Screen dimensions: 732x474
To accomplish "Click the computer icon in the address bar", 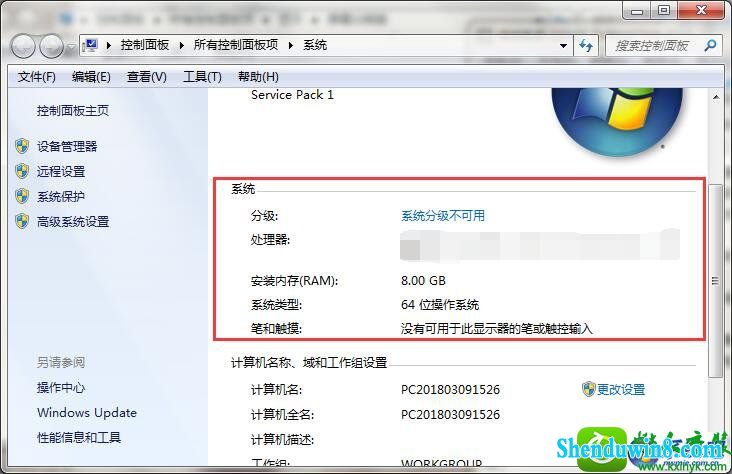I will [90, 45].
